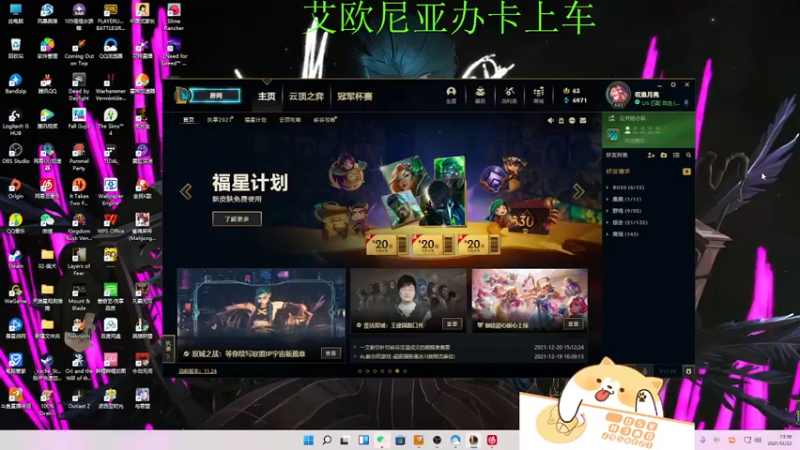This screenshot has width=800, height=450.
Task: Open Wallpaper Engine desktop shortcut
Action: [110, 191]
